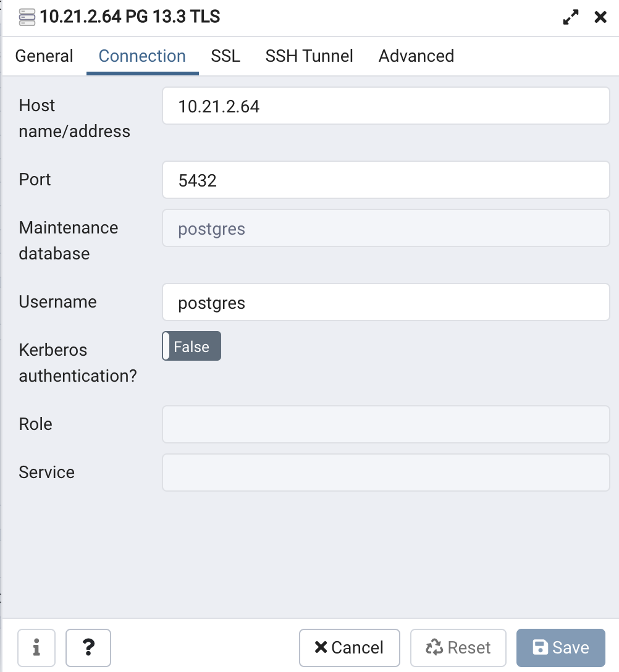Screen dimensions: 619x672
Task: Go to the SSH Tunnel tab
Action: pos(309,56)
